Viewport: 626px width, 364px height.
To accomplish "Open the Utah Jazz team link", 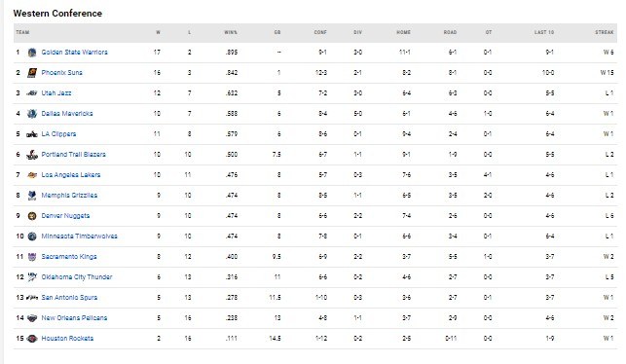I will coord(56,93).
